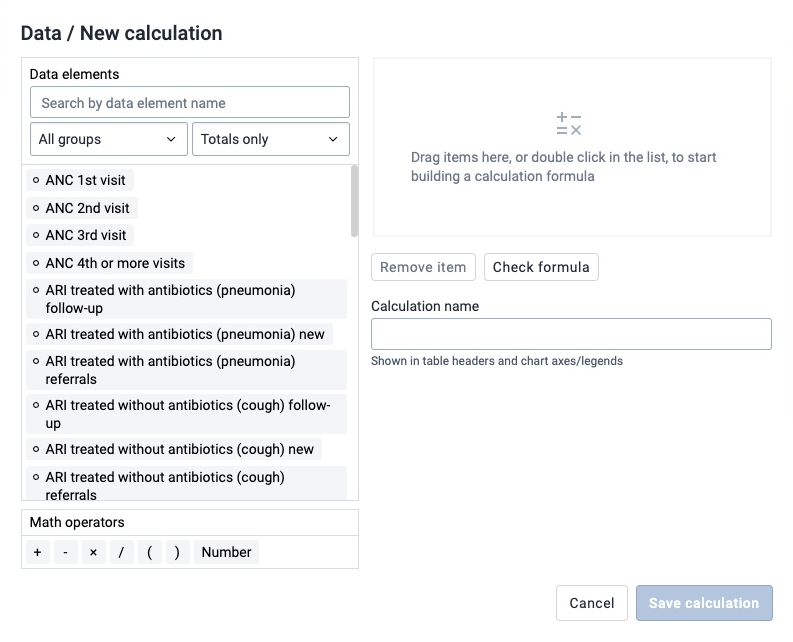Select ARI treated with antibiotics (pneumonia) new

(x=180, y=334)
